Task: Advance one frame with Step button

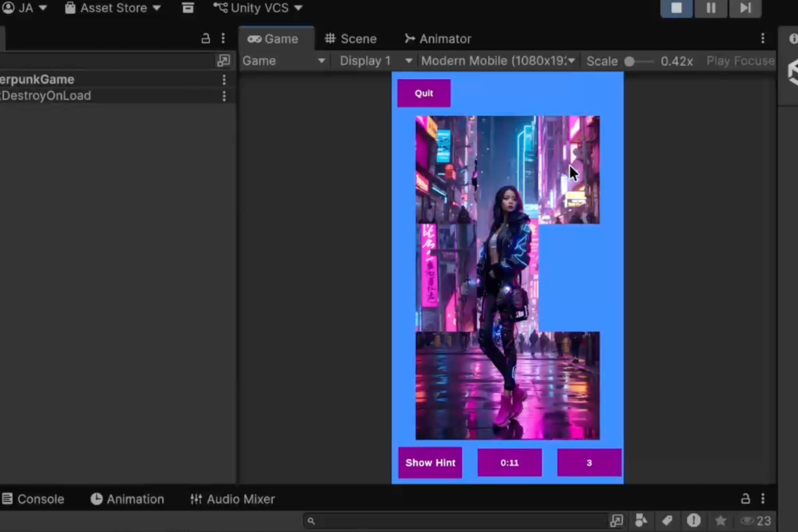Action: 745,8
